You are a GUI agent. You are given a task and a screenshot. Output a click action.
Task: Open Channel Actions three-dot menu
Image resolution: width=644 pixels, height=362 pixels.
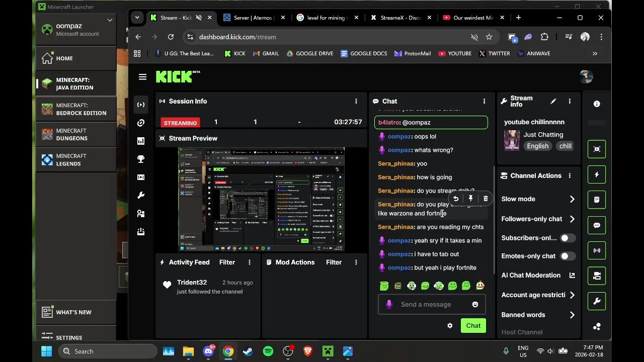point(570,175)
